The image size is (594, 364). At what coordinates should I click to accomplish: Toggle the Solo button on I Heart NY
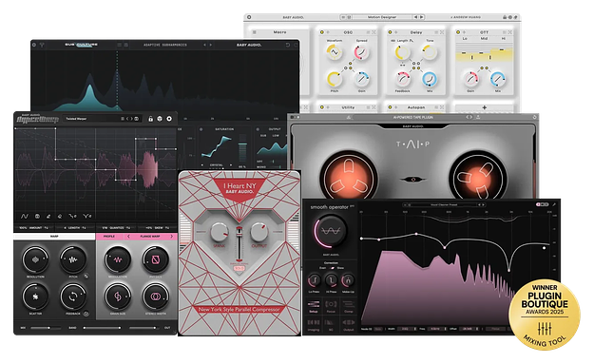pyautogui.click(x=240, y=268)
